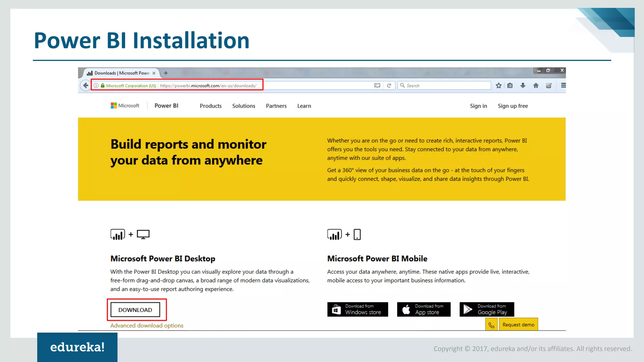The image size is (644, 362).
Task: Click the add-on icon beside the home icon
Action: [x=549, y=85]
